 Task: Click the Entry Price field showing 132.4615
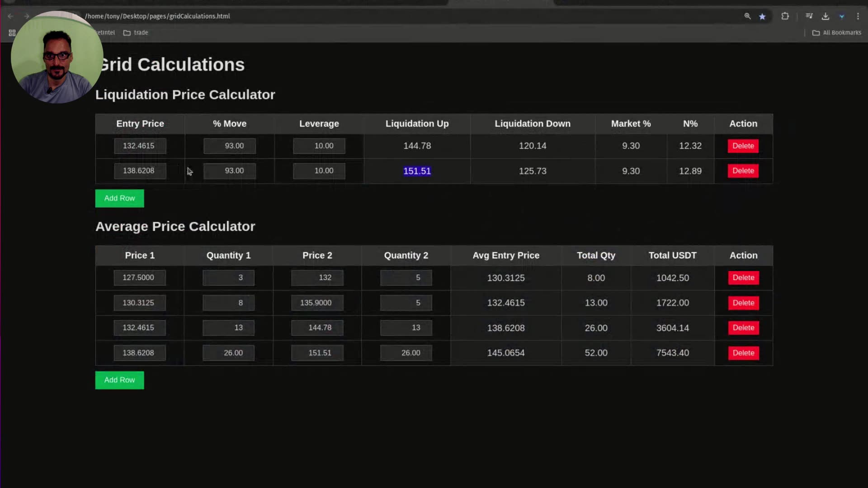coord(140,146)
